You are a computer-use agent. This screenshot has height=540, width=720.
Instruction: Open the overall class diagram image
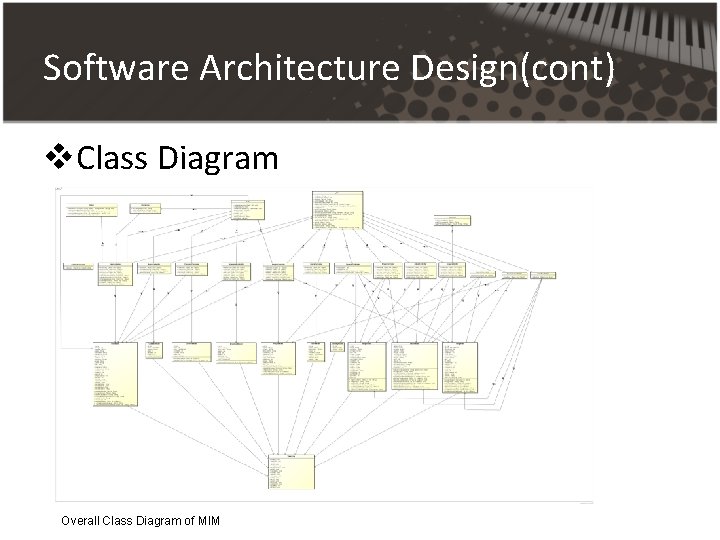point(324,344)
